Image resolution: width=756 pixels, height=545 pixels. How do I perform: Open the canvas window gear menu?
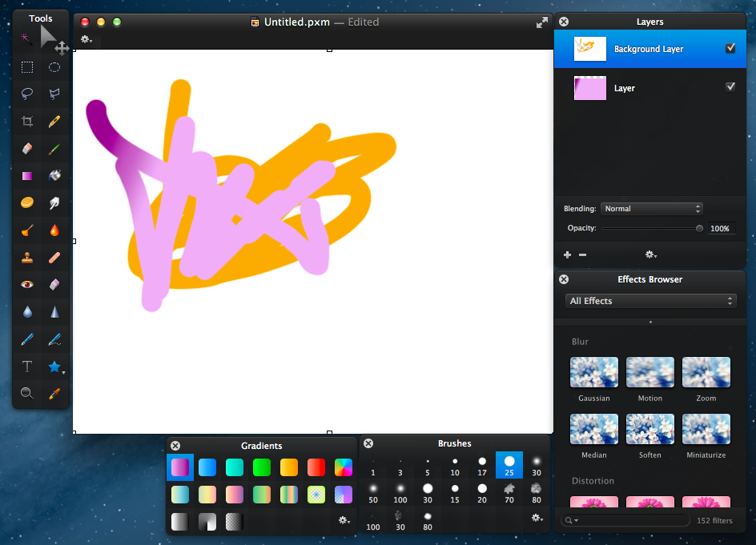point(86,39)
